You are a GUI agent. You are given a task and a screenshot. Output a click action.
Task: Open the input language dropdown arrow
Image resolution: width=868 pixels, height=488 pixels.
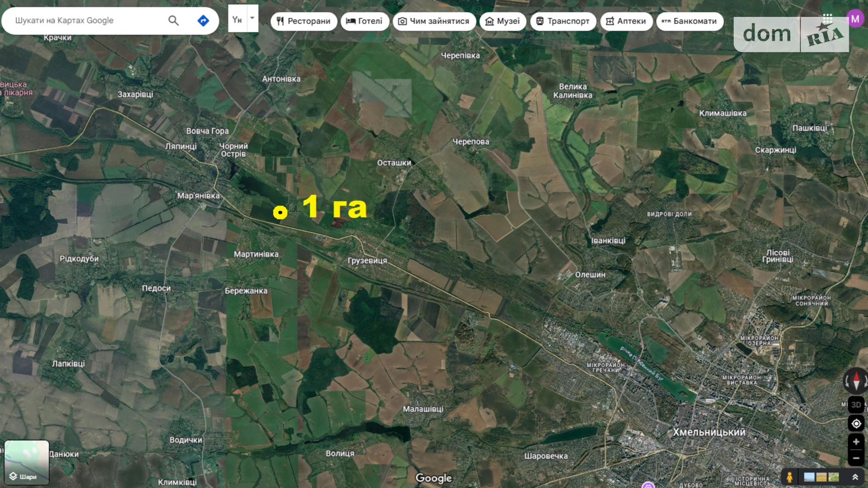coord(252,18)
